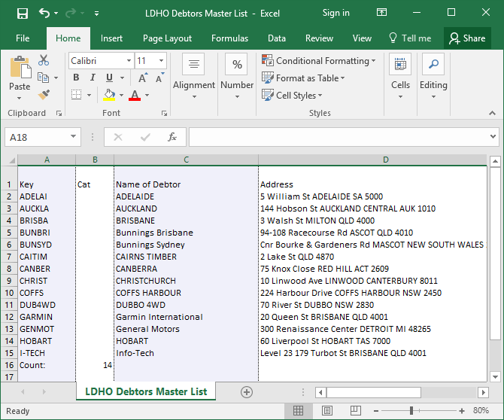Viewport: 504px width, 420px height.
Task: Open the View tab
Action: (x=362, y=38)
